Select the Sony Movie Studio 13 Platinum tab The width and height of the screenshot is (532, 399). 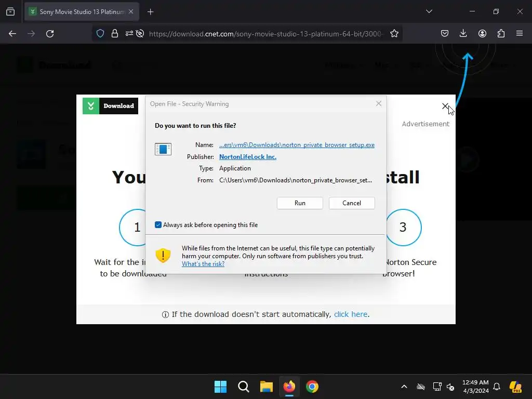pos(82,12)
